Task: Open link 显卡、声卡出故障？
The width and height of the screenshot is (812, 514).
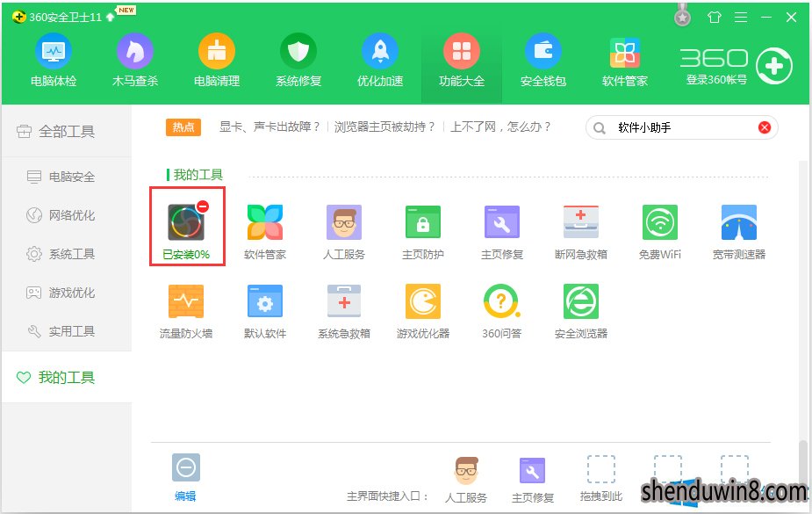Action: 269,127
